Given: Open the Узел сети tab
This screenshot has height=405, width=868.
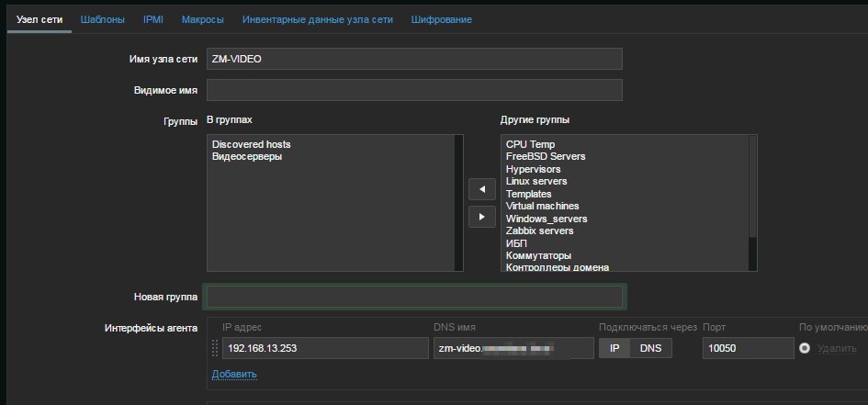Looking at the screenshot, I should click(x=39, y=19).
